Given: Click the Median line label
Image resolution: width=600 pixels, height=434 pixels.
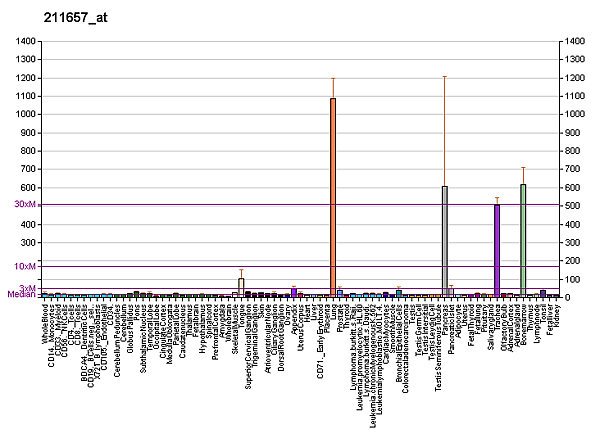Looking at the screenshot, I should pos(21,295).
